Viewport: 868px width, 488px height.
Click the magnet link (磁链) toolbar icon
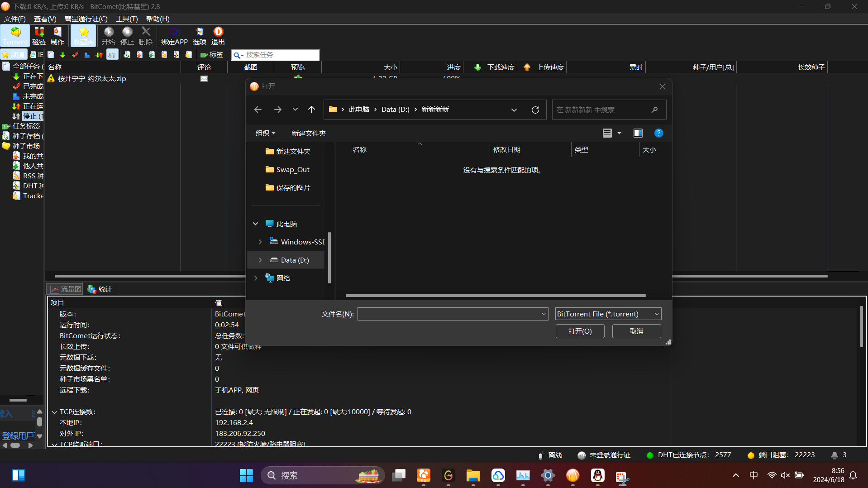tap(39, 35)
